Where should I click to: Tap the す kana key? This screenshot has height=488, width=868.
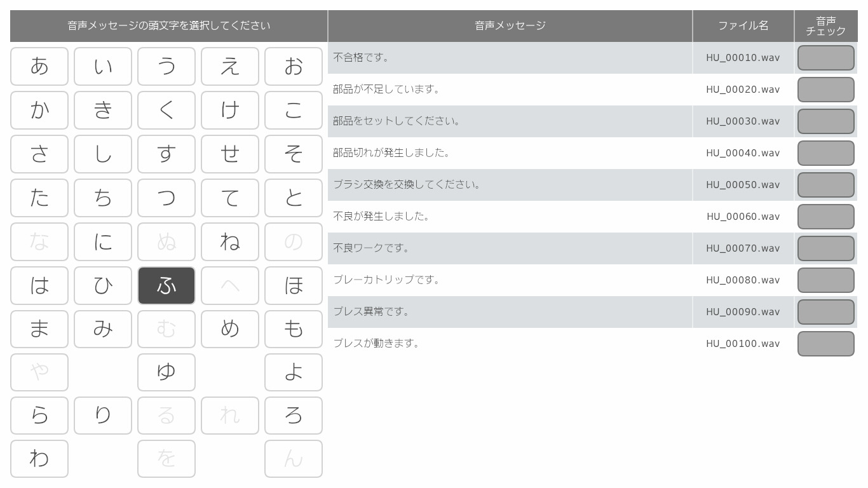[x=166, y=154]
